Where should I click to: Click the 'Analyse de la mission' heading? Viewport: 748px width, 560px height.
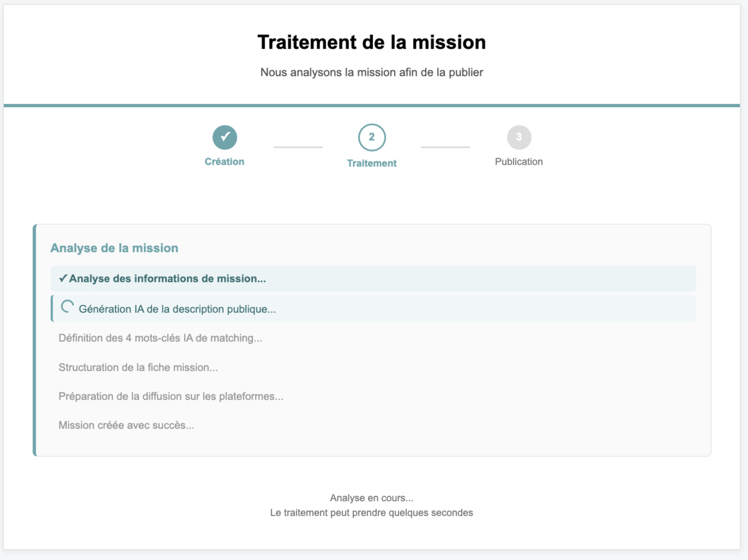click(x=114, y=248)
